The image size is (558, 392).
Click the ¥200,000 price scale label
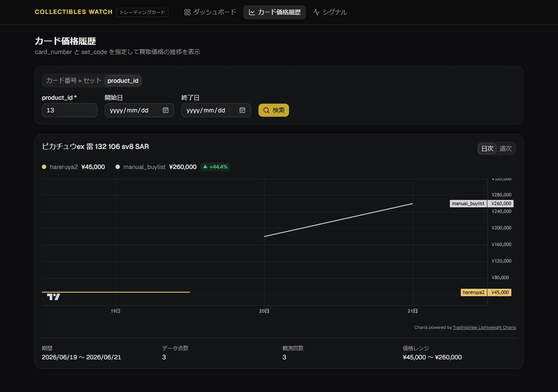(501, 228)
